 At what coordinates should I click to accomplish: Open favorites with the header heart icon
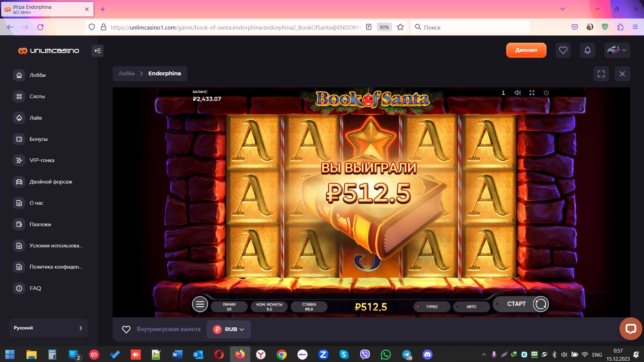click(x=563, y=50)
